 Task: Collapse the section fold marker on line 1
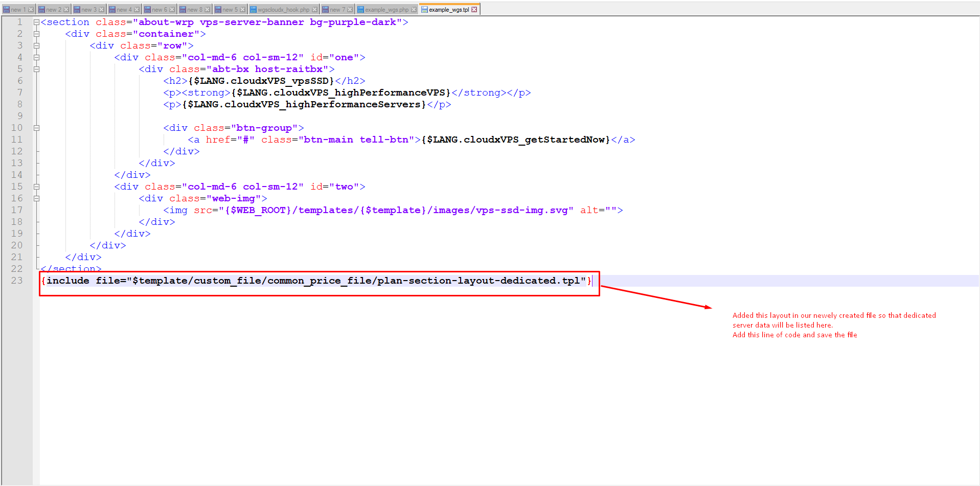point(36,22)
